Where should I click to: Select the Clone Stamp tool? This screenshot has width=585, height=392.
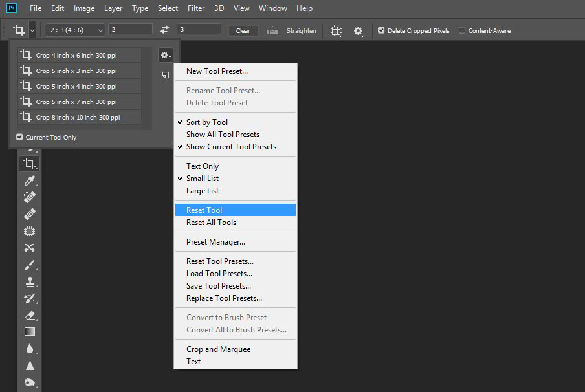click(29, 281)
